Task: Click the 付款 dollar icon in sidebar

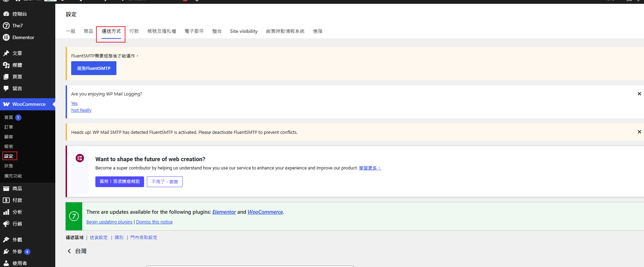Action: pos(6,200)
